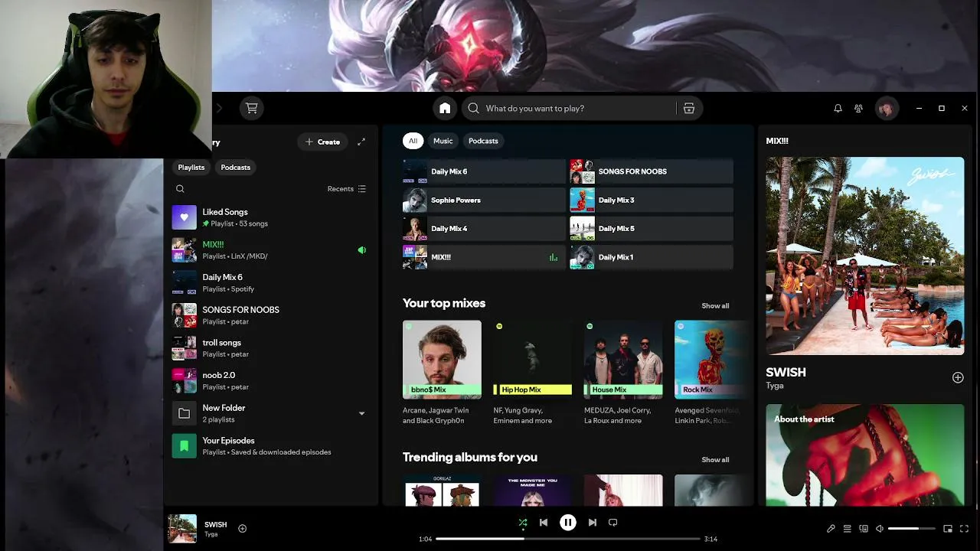Open the Your top mixes heading
The width and height of the screenshot is (980, 551).
[x=444, y=303]
